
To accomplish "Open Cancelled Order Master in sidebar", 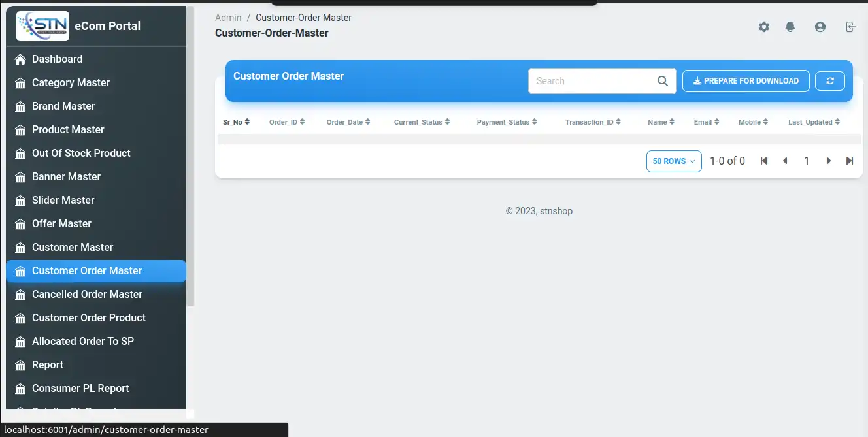I will point(87,294).
